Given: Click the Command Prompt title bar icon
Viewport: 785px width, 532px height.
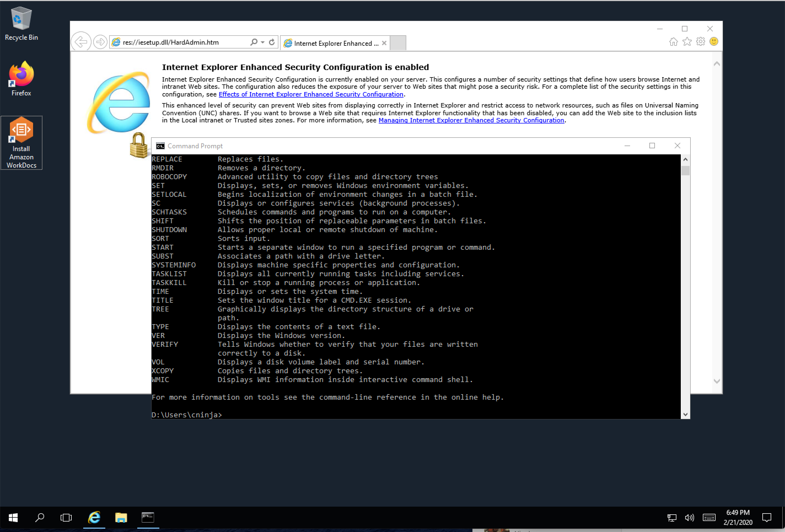Looking at the screenshot, I should tap(160, 146).
